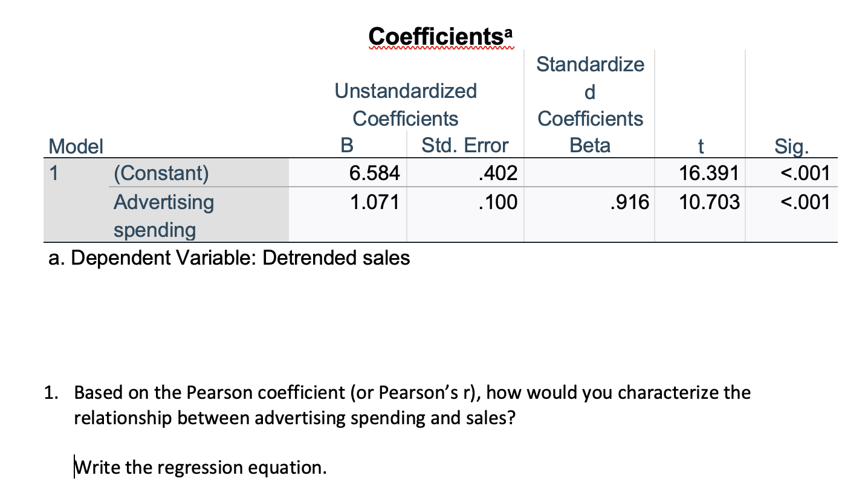Select the Constant B value 6.584

coord(375,173)
